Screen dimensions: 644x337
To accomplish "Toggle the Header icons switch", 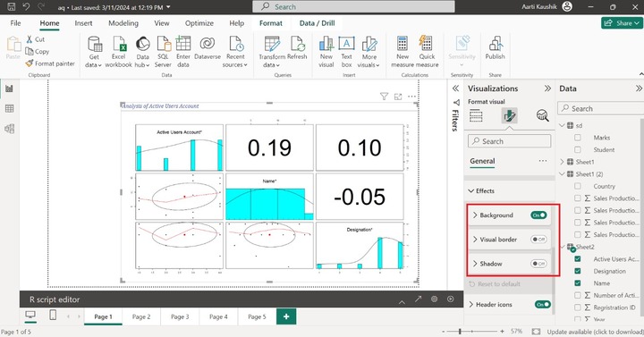I will (543, 305).
